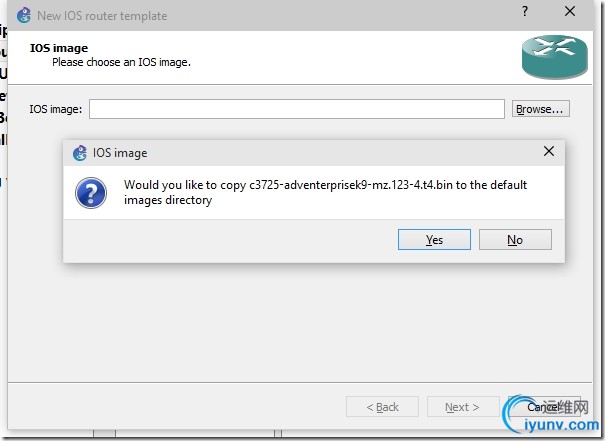Screen dimensions: 605x441
Task: Click the Back button in wizard
Action: click(x=382, y=407)
